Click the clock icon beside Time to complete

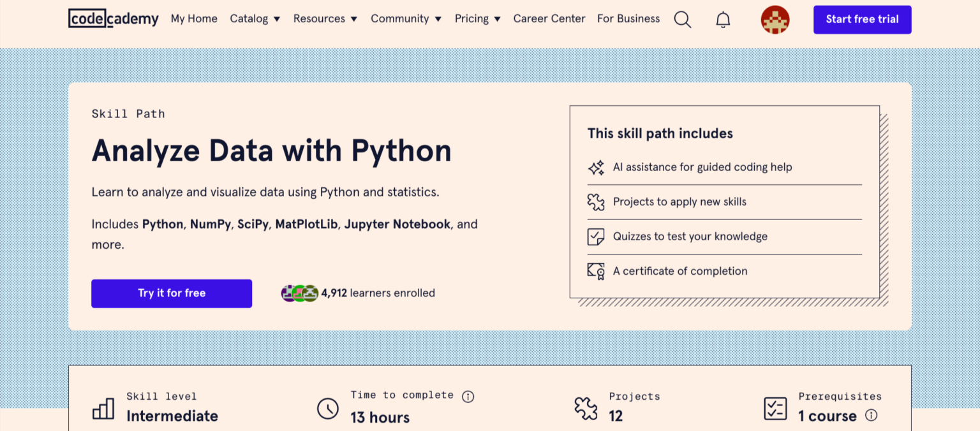click(327, 409)
